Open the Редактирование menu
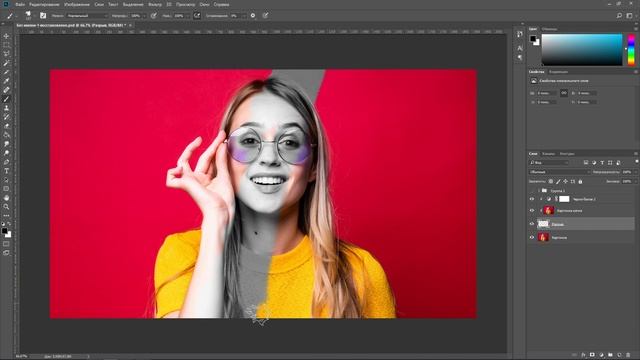 point(44,4)
